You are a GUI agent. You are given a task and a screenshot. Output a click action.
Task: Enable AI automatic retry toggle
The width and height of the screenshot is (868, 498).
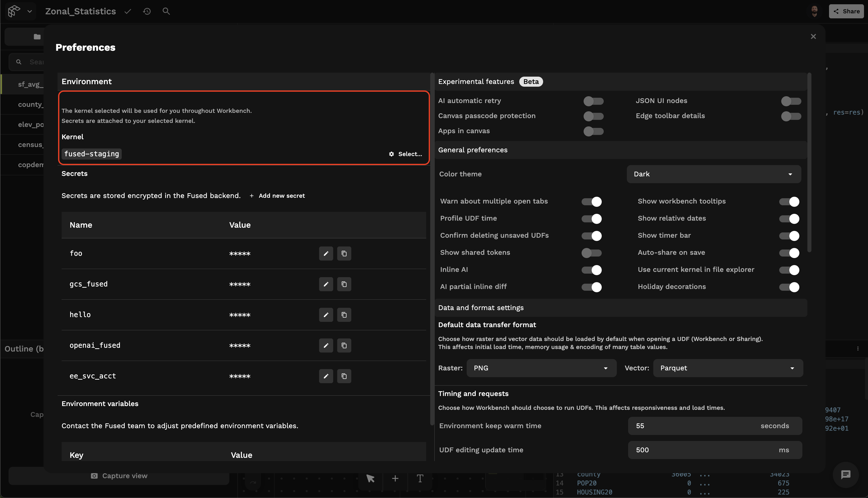tap(593, 101)
